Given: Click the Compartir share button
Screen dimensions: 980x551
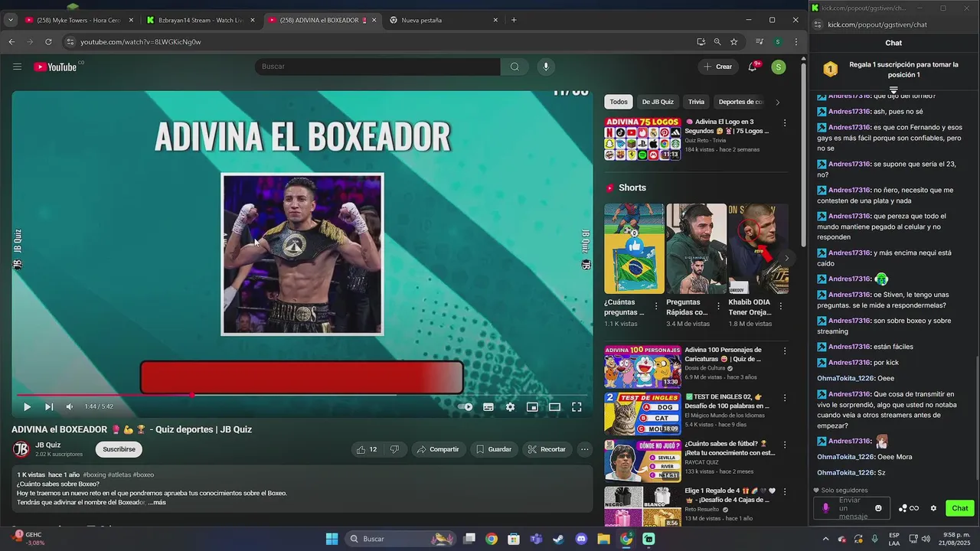Looking at the screenshot, I should 437,449.
